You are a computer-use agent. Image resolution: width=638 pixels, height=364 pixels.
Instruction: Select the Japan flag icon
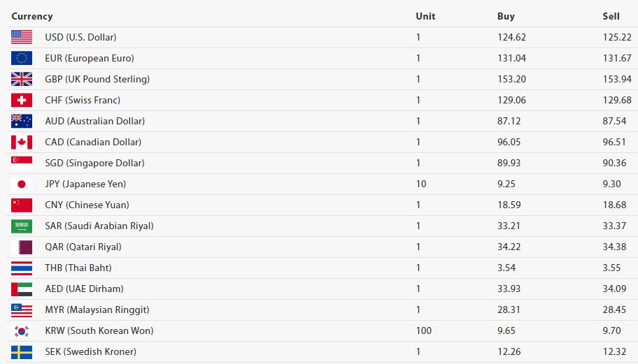pyautogui.click(x=22, y=184)
